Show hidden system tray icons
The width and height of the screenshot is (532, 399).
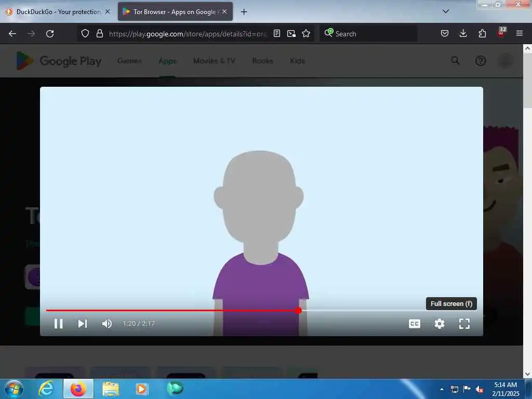coord(442,389)
